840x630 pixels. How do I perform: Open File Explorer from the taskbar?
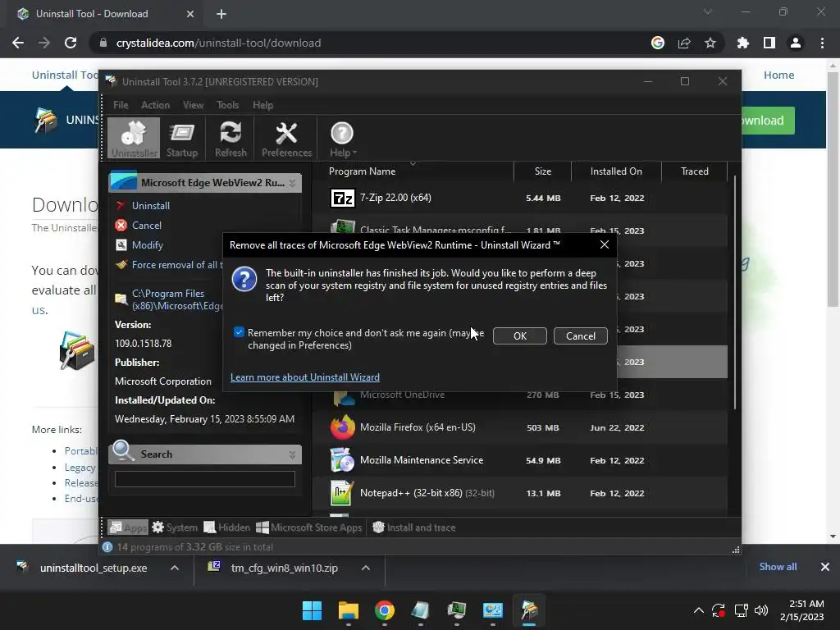coord(348,610)
